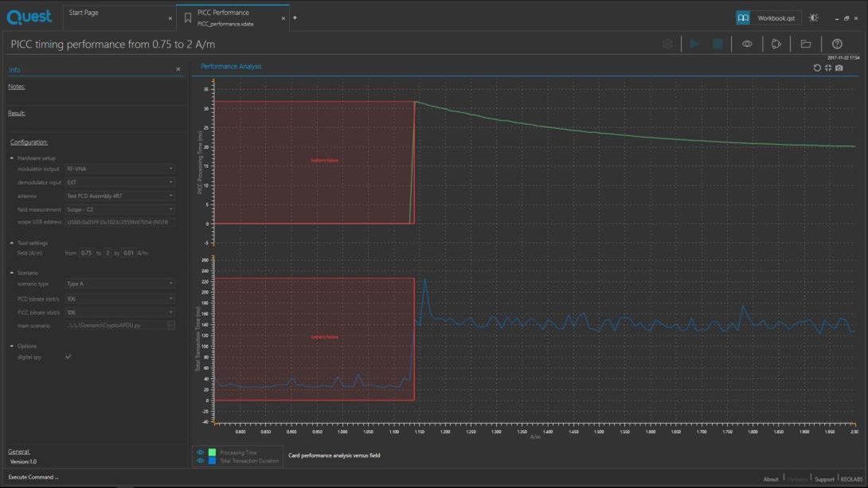Reset the chart view with the refresh icon
The image size is (868, 488).
coord(817,68)
